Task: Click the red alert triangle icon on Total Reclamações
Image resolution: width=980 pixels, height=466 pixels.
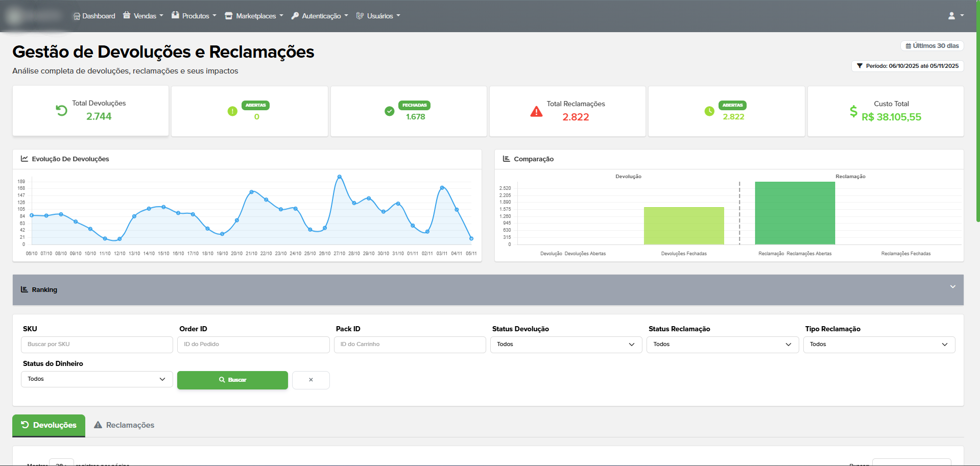Action: 536,111
